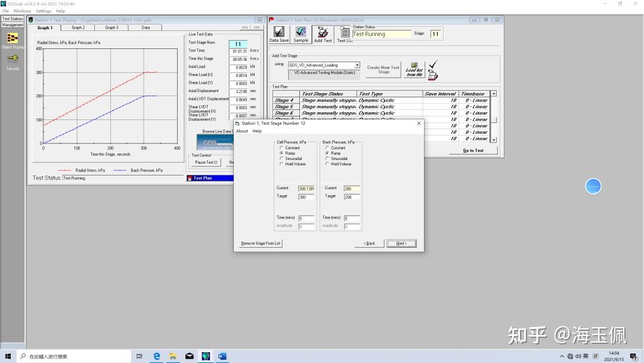Screen dimensions: 644x363
Task: Launch Microsoft Edge from taskbar
Action: pyautogui.click(x=156, y=356)
